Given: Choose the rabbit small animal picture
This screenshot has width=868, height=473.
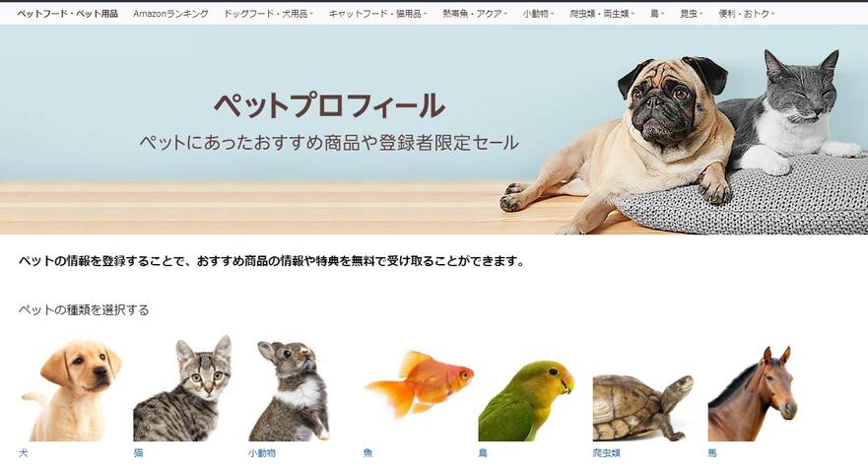Looking at the screenshot, I should pos(289,390).
